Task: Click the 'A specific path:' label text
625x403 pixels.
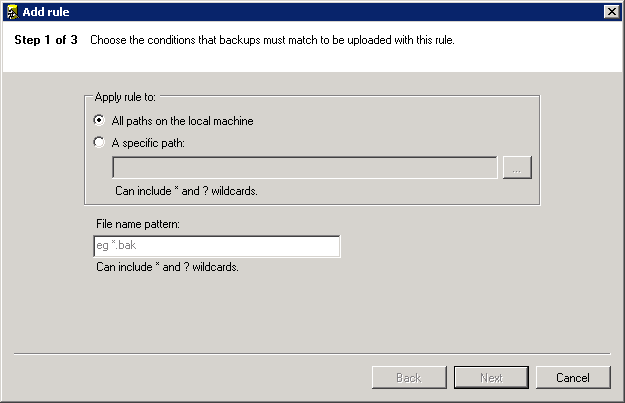Action: 148,142
